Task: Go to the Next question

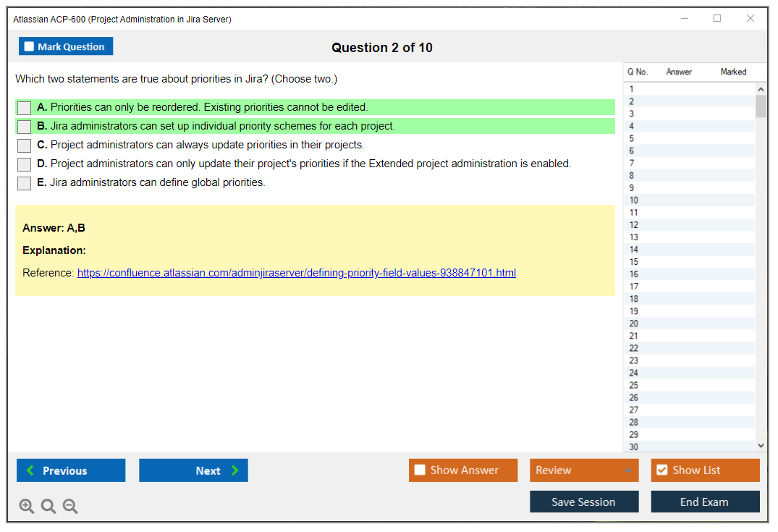Action: pyautogui.click(x=193, y=470)
